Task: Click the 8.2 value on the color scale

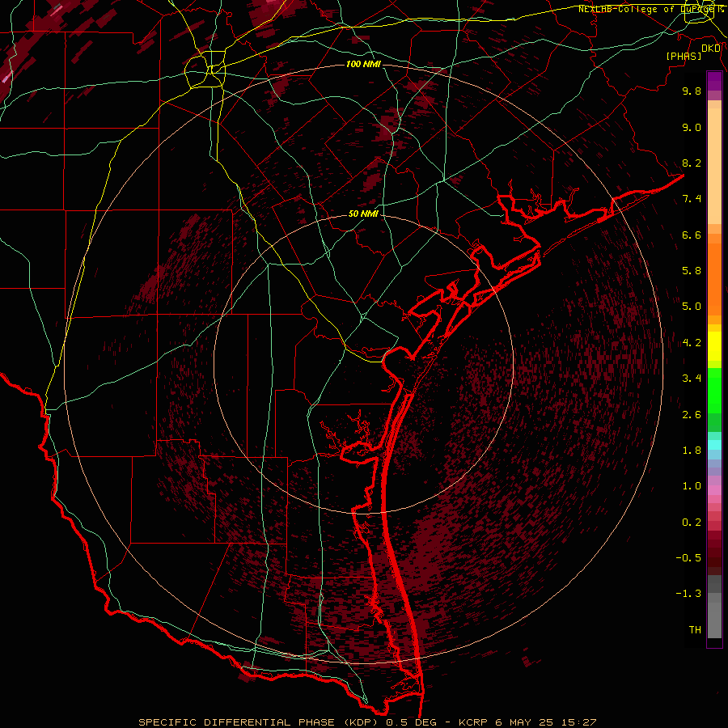Action: tap(692, 163)
